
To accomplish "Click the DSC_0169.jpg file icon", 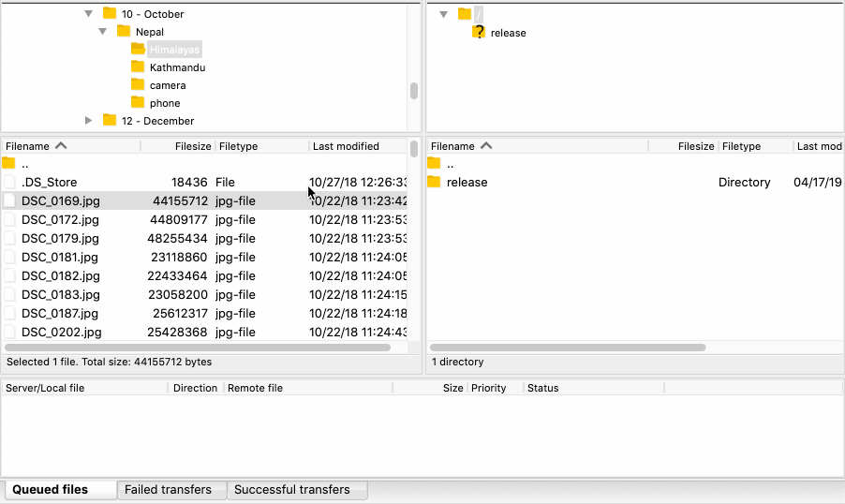I will 9,200.
